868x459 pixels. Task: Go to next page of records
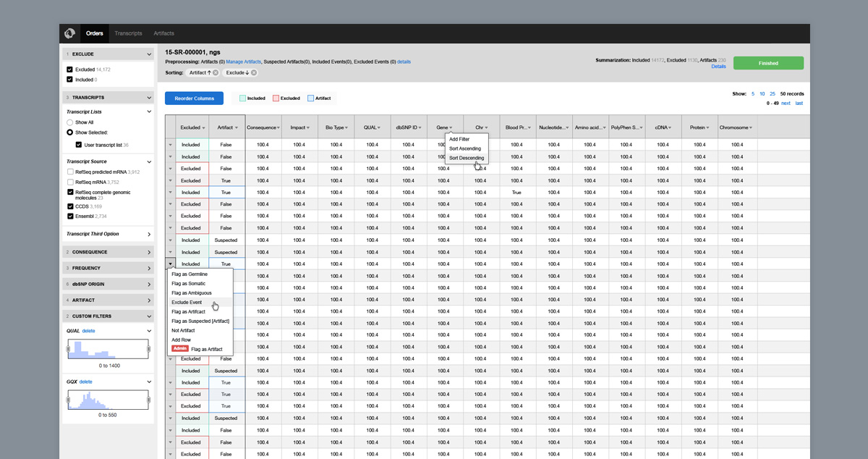[x=786, y=104]
